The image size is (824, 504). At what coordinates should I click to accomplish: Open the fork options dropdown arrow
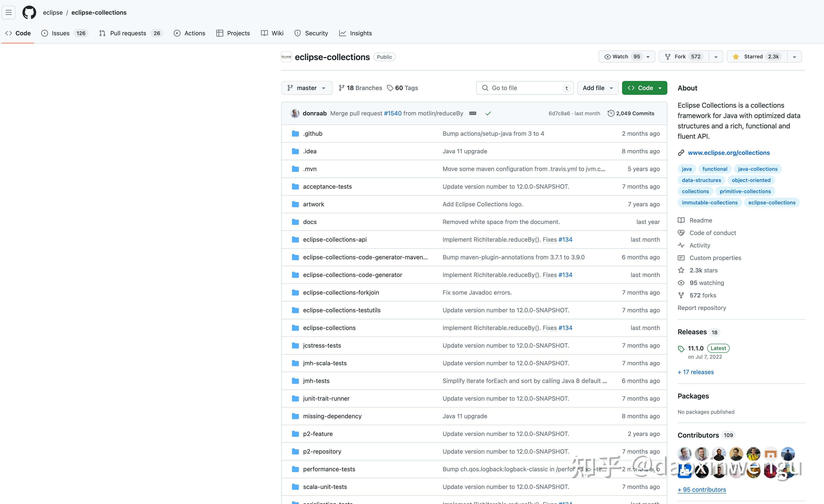pos(716,57)
